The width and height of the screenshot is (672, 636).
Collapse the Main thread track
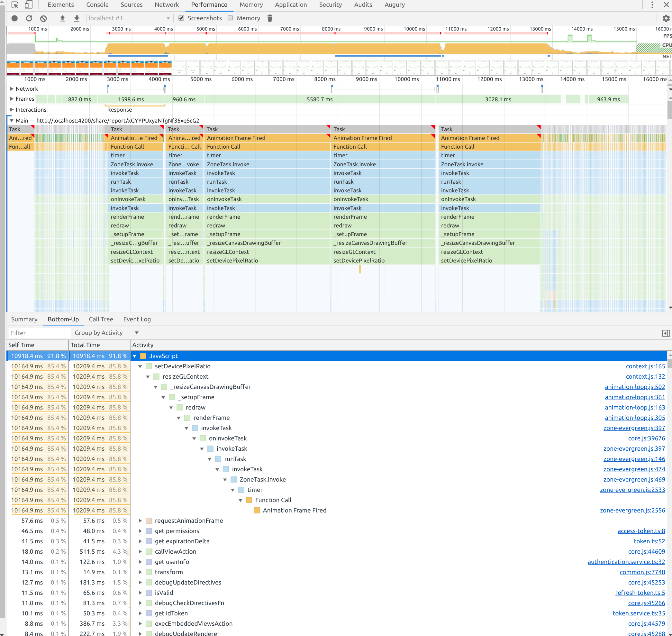[x=12, y=121]
